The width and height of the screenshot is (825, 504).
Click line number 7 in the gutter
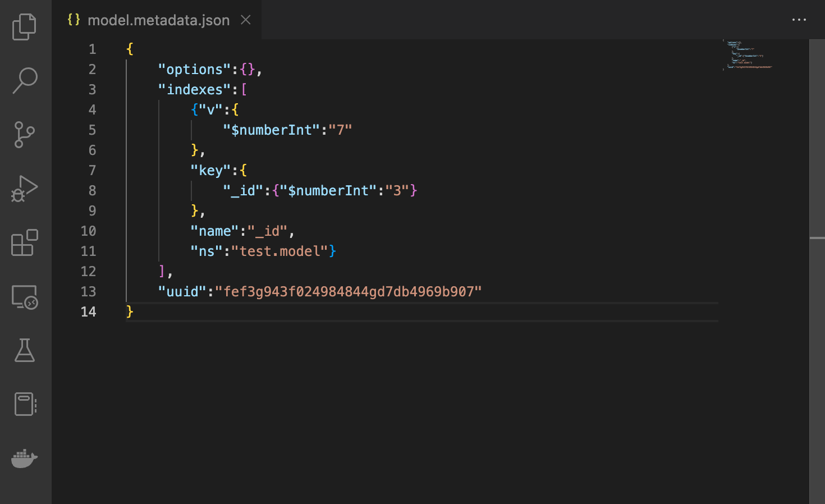pyautogui.click(x=92, y=171)
